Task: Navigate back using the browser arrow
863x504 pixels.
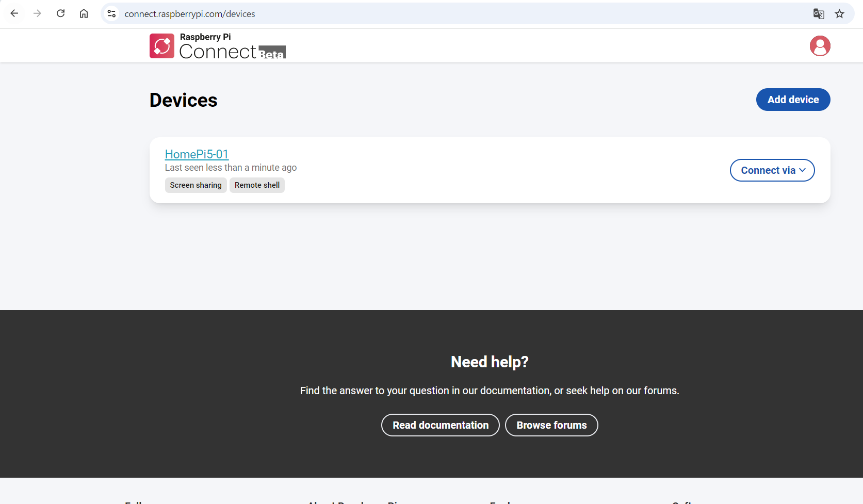Action: click(14, 13)
